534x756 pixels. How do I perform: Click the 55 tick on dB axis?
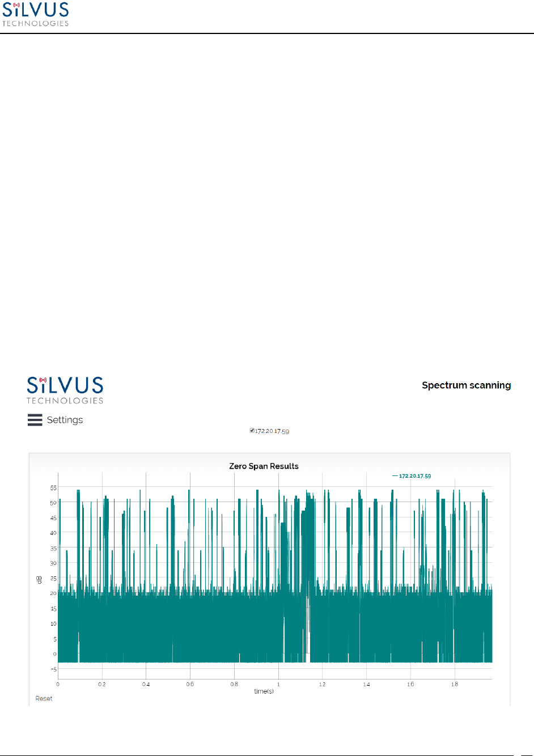[53, 487]
